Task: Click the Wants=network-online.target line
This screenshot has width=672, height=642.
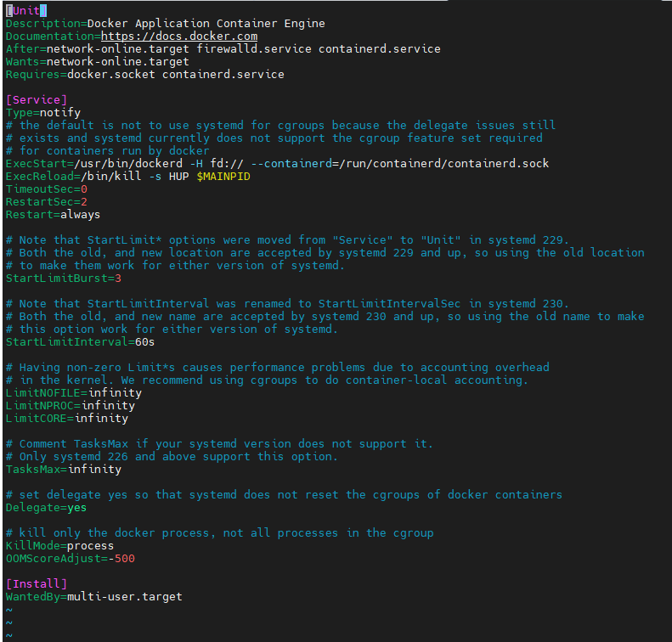Action: [98, 62]
